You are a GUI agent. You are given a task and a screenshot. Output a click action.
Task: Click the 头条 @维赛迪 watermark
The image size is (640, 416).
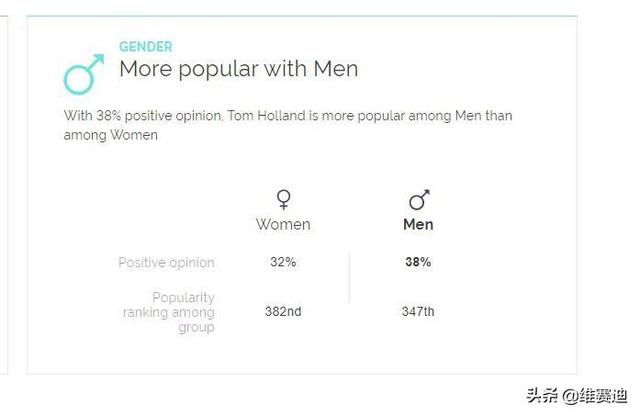coord(577,396)
